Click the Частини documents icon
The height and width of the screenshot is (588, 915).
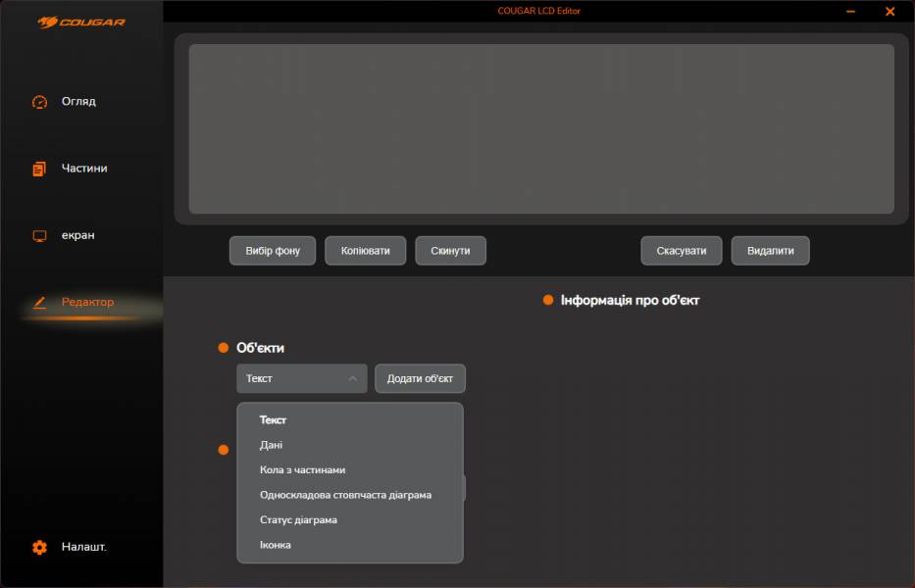coord(39,169)
